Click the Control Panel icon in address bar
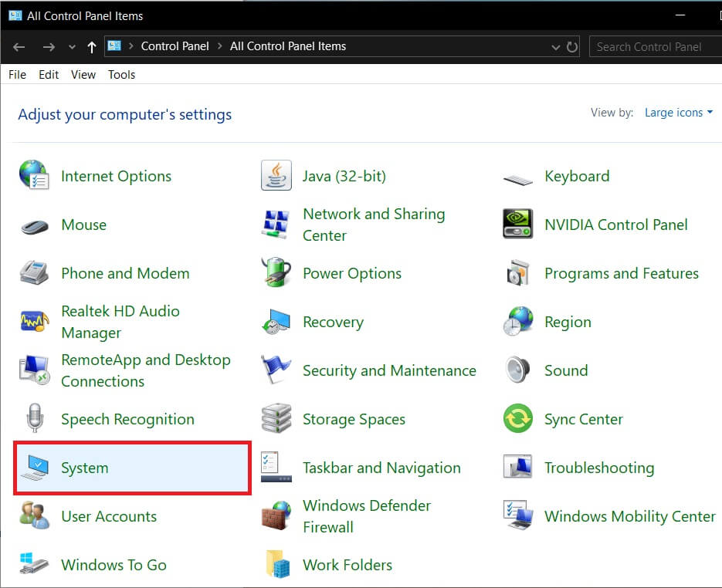The width and height of the screenshot is (722, 588). tap(114, 46)
